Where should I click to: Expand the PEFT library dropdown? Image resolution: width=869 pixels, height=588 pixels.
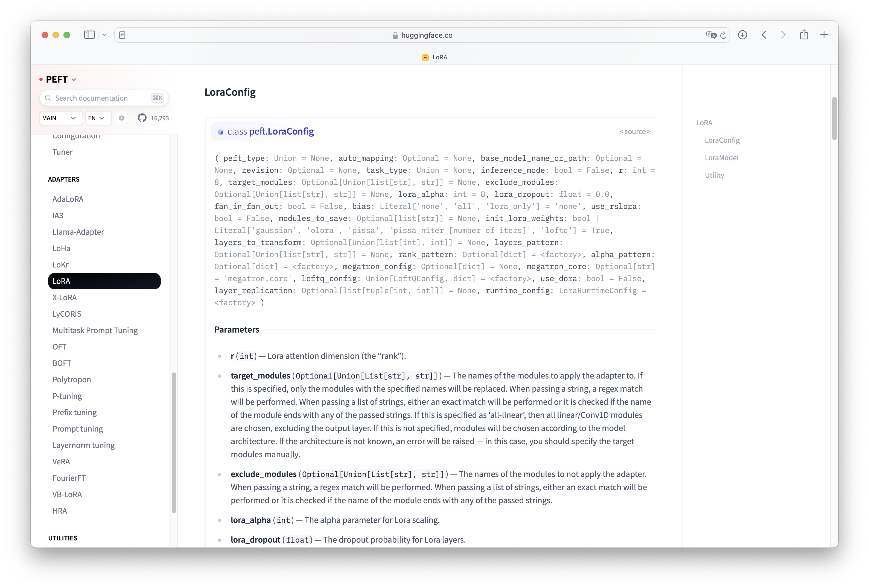[61, 79]
